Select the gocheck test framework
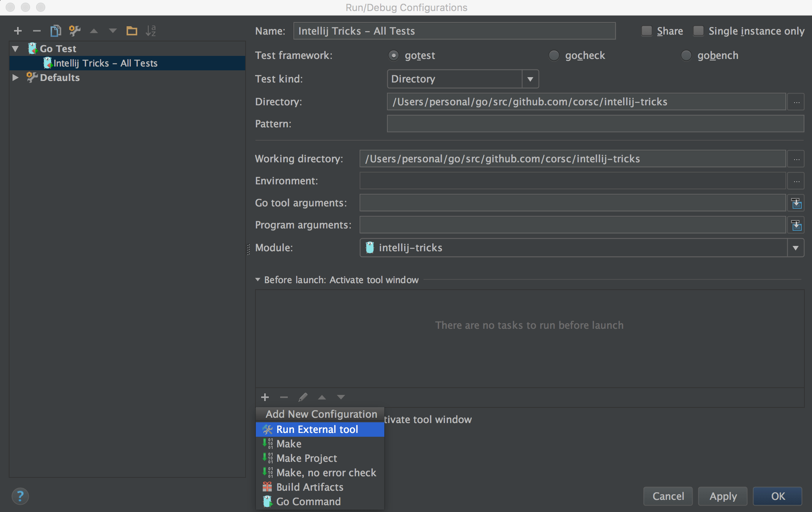Image resolution: width=812 pixels, height=512 pixels. pos(554,55)
